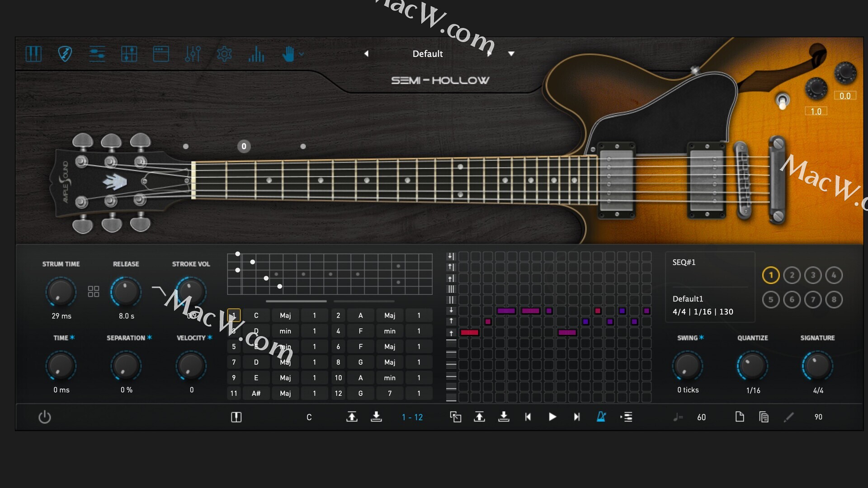Screen dimensions: 868x488
Task: Adjust the Quantize knob
Action: coord(753,366)
